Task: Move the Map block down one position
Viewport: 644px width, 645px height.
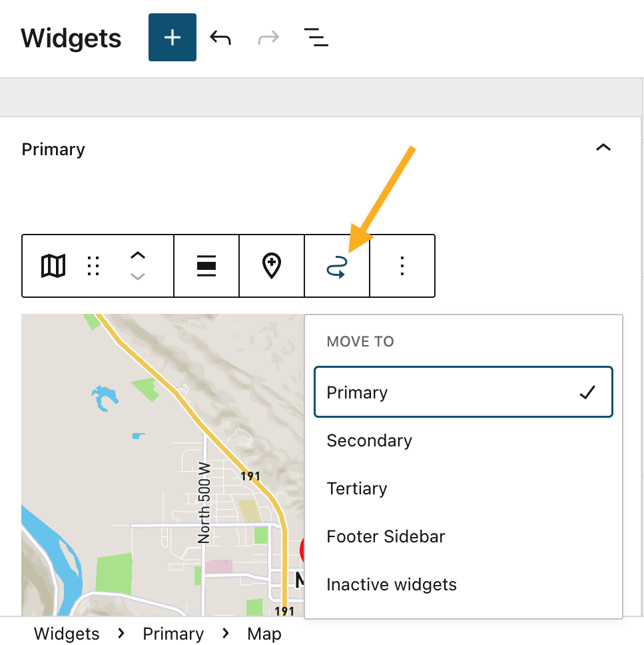Action: (x=137, y=276)
